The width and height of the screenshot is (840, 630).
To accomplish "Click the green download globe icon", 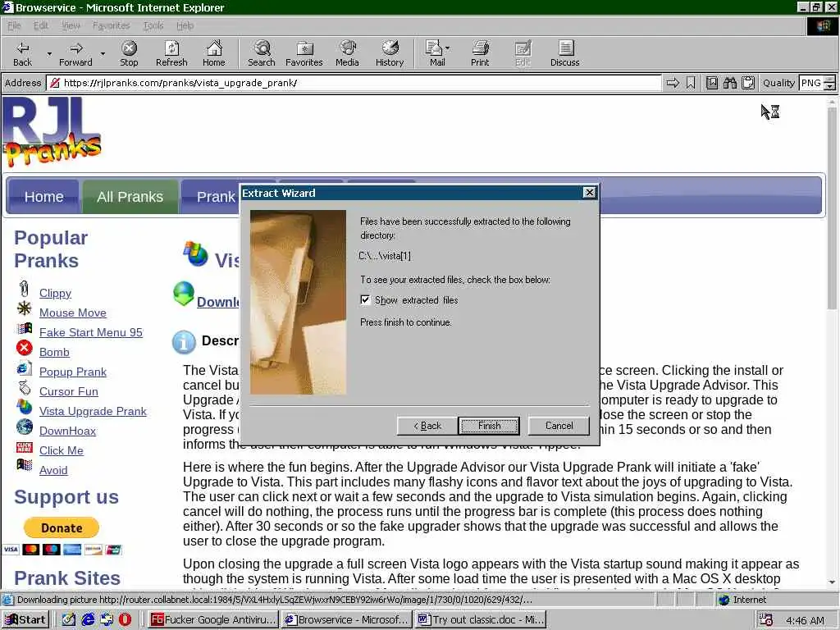I will tap(183, 293).
